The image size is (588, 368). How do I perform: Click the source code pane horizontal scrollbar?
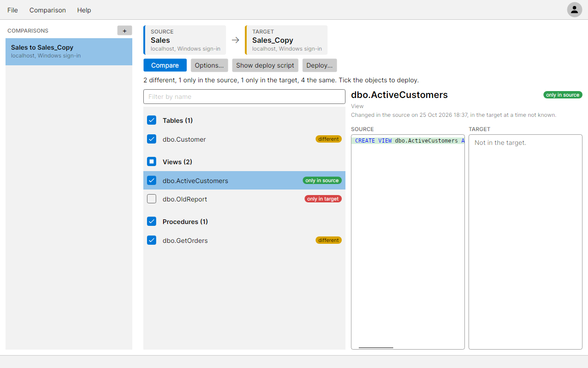(x=376, y=348)
